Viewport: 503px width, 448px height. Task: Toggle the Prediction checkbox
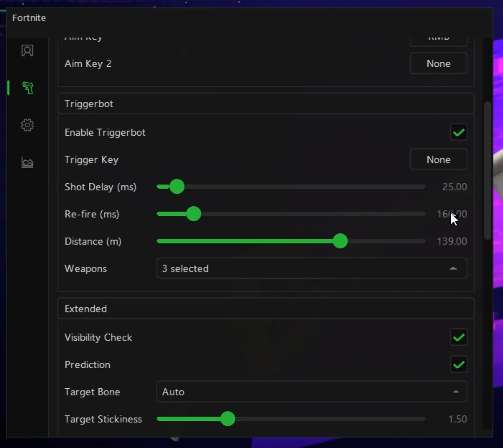pos(459,365)
